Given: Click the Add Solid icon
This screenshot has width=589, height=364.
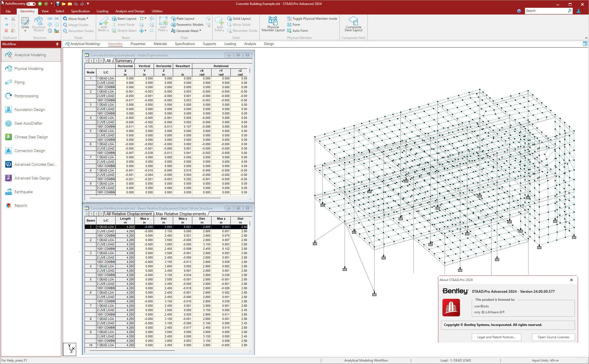Looking at the screenshot, I should (x=219, y=21).
